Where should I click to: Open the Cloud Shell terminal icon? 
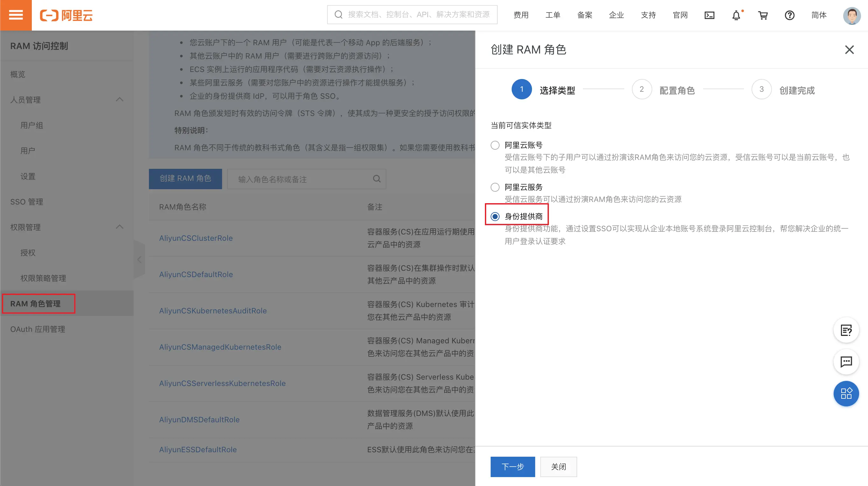point(709,15)
